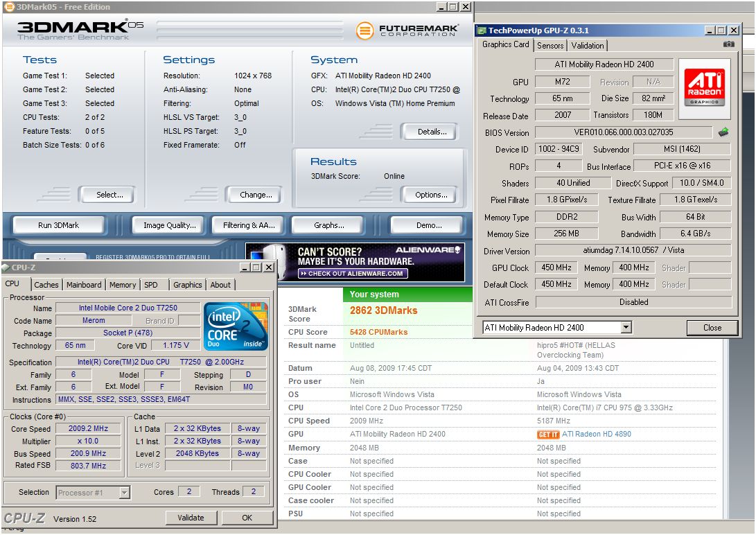Click the Bus Interface value PCI-E x16 @ x16

[x=682, y=166]
